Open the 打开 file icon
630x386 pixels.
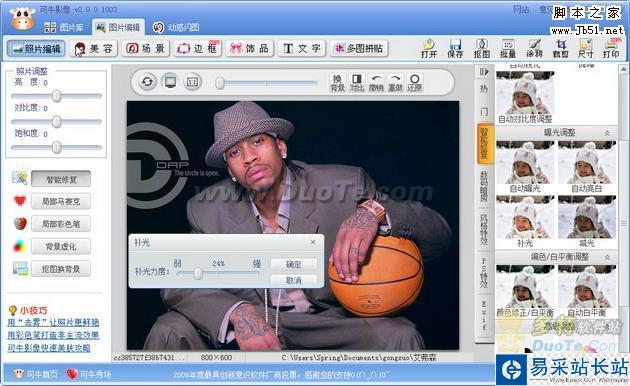(429, 48)
